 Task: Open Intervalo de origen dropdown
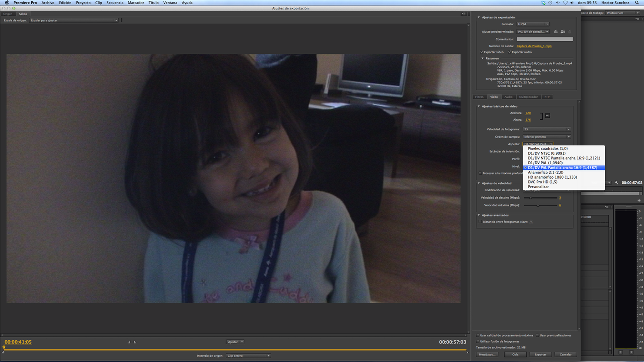click(248, 356)
